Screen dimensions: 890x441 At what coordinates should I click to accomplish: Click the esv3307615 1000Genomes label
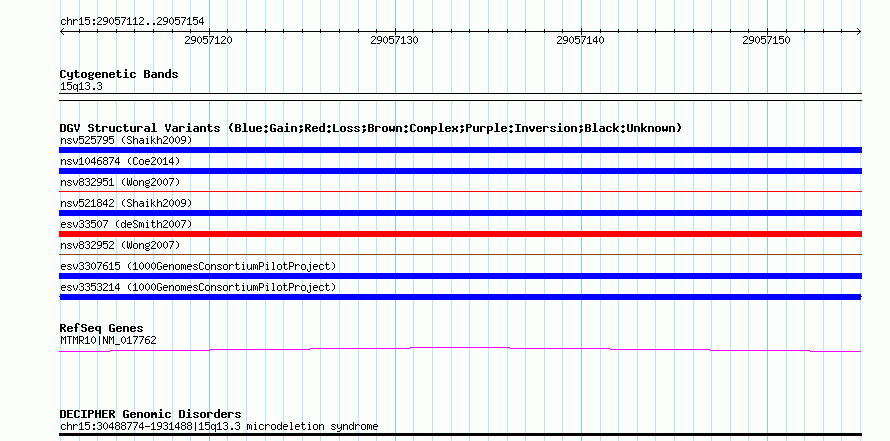198,266
